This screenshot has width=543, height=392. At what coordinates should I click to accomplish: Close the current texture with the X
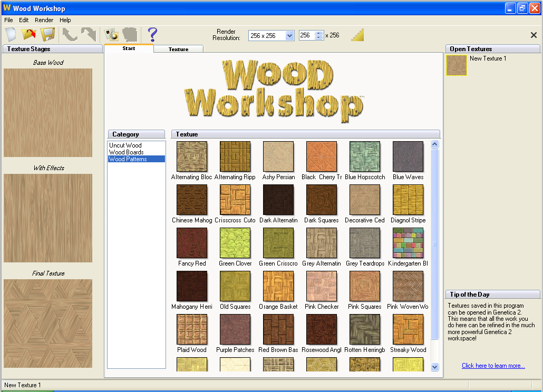tap(534, 35)
